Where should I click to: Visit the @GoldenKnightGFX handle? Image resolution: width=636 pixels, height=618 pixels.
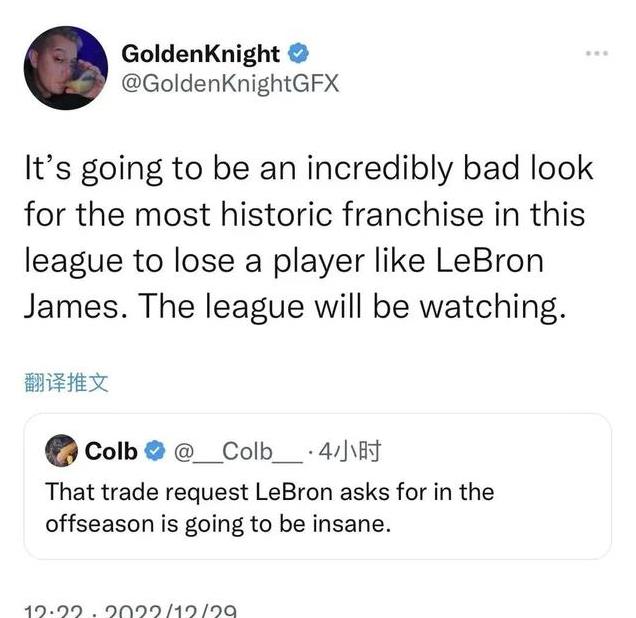click(x=230, y=84)
